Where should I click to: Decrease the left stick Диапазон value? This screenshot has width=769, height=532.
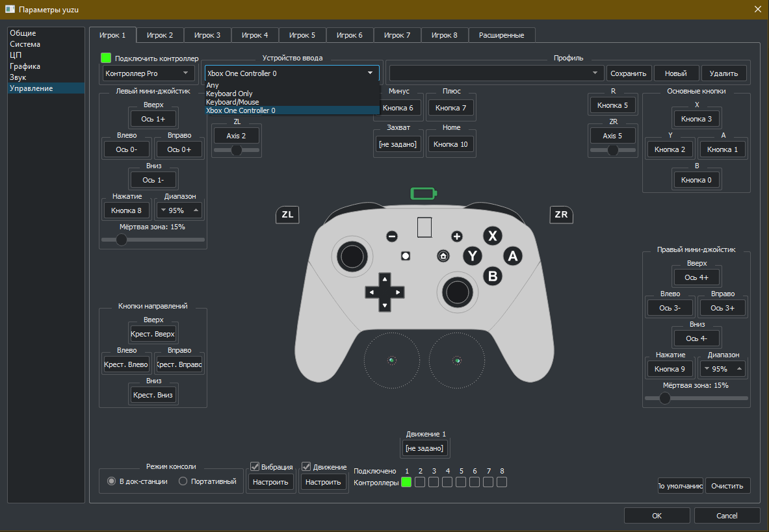(x=163, y=210)
